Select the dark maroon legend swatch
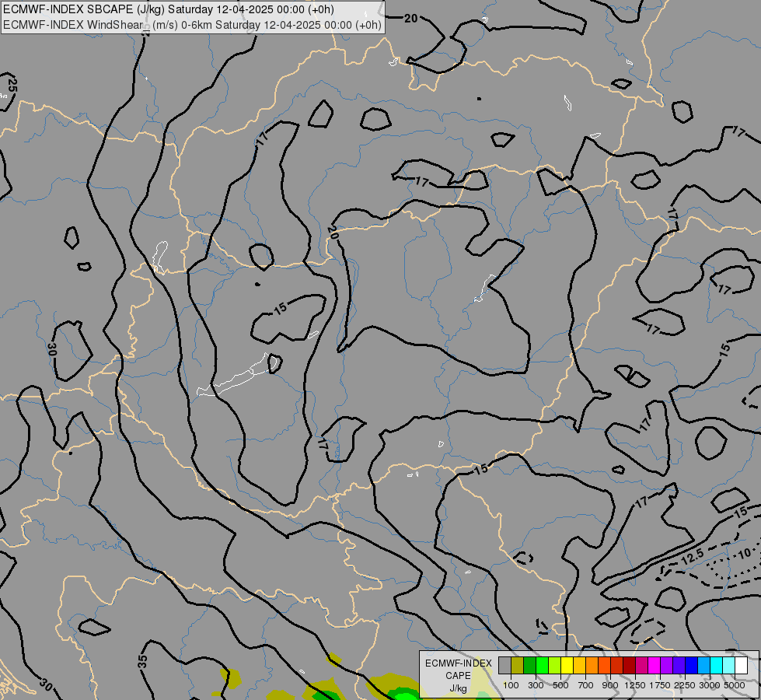The image size is (761, 700). pyautogui.click(x=629, y=666)
